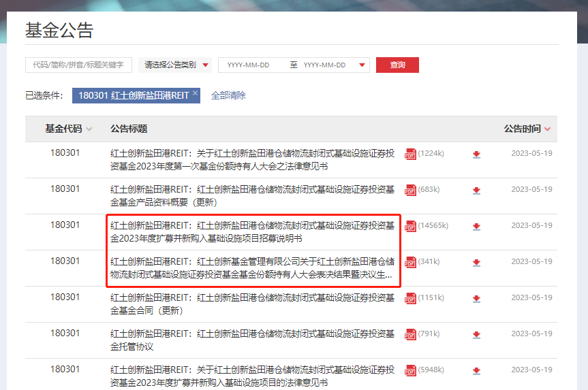The image size is (588, 390).
Task: Download the 341k voting result announcement
Action: (x=476, y=262)
